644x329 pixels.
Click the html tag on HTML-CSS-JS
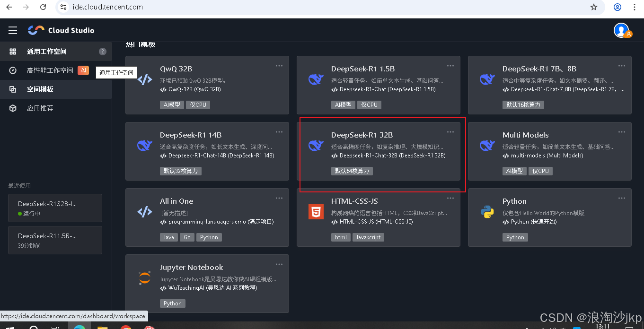[x=341, y=237]
